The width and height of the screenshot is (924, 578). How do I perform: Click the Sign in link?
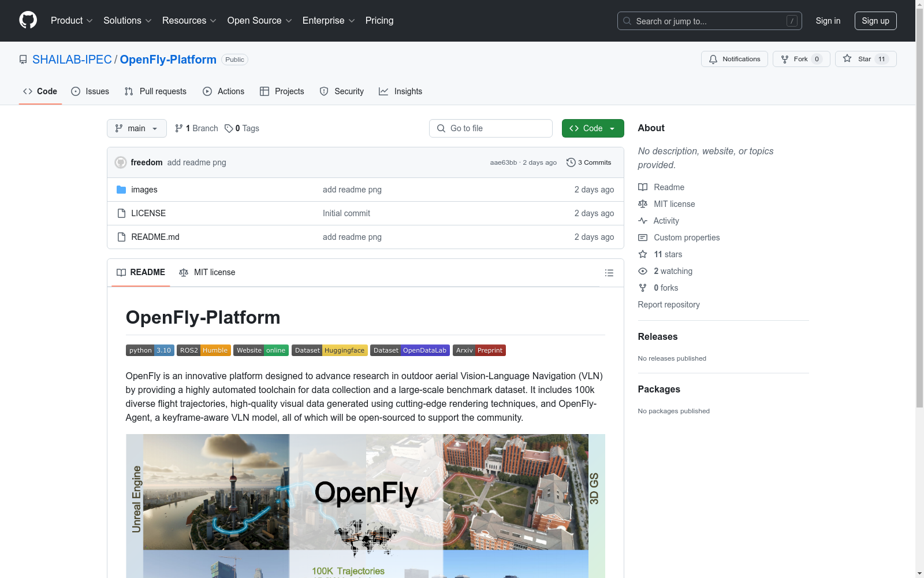click(828, 21)
